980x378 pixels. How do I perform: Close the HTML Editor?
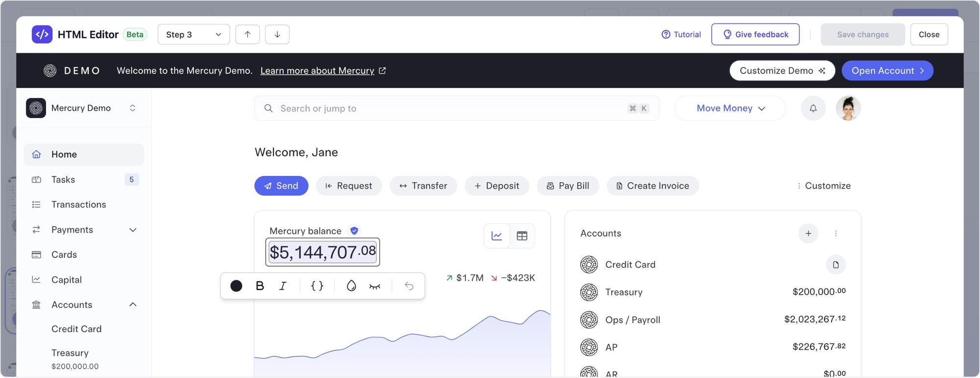tap(929, 34)
